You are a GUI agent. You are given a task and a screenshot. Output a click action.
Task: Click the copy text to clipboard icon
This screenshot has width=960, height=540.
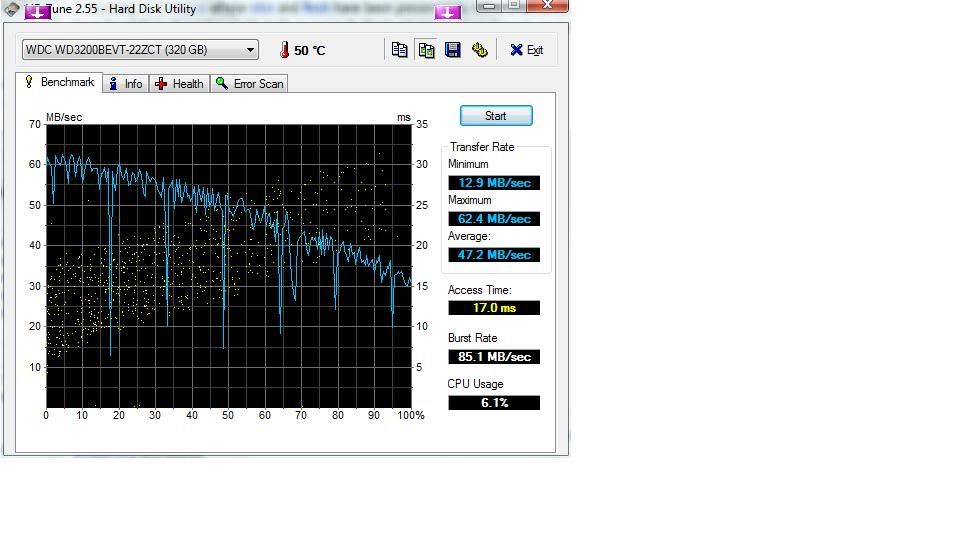coord(399,50)
